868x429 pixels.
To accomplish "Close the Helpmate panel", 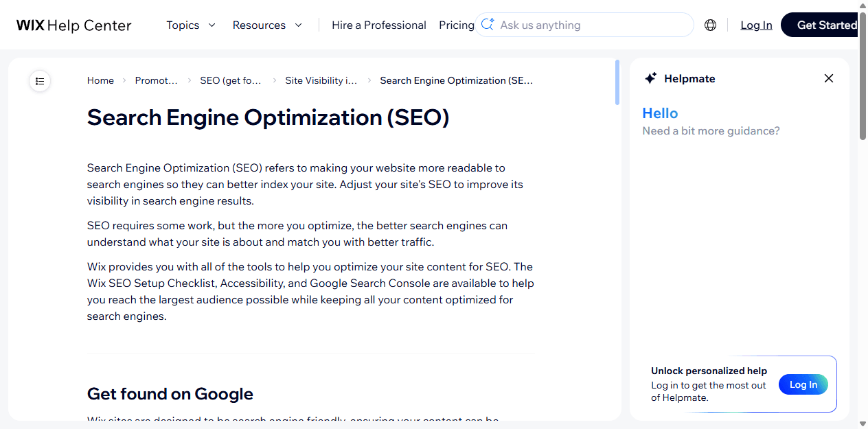I will click(x=829, y=78).
